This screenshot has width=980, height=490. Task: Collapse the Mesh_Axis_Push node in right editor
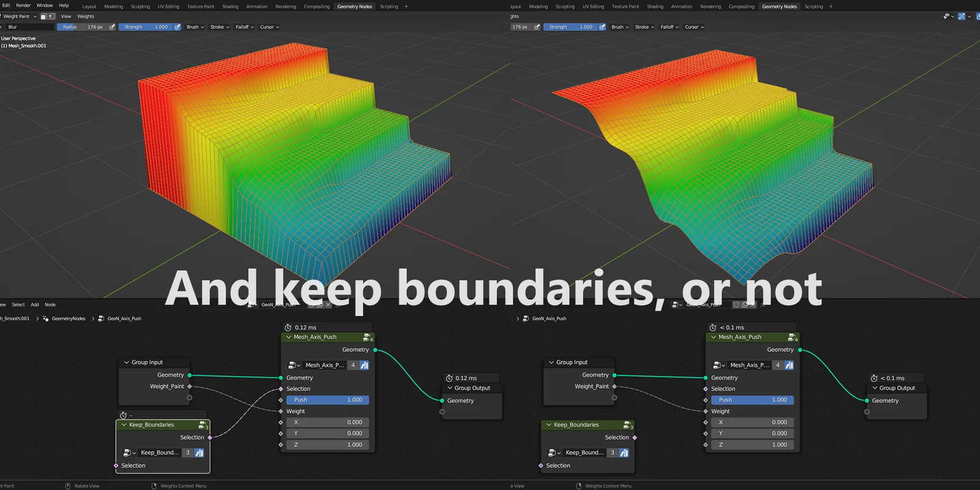tap(714, 337)
